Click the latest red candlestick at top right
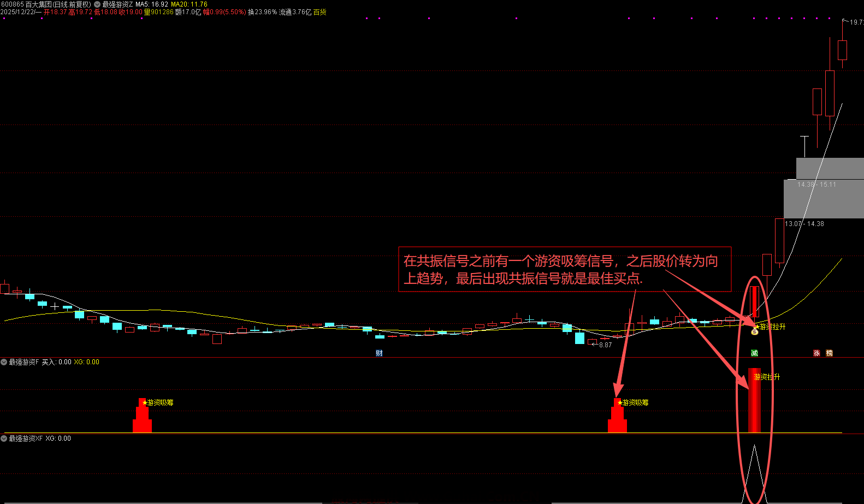Image resolution: width=864 pixels, height=504 pixels. 842,50
